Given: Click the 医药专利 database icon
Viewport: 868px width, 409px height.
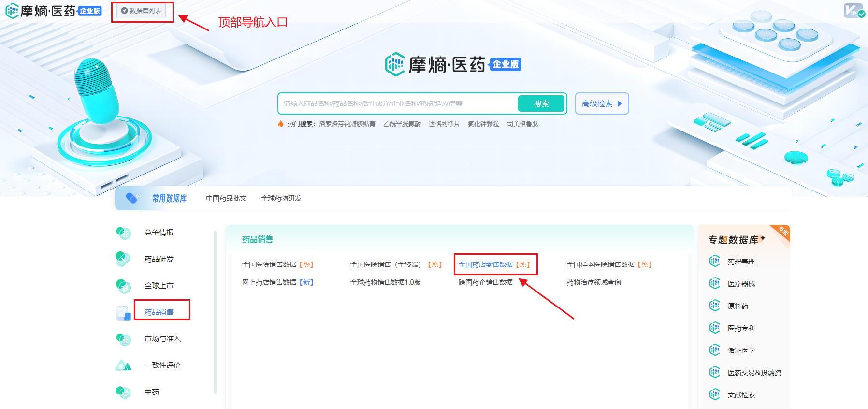Looking at the screenshot, I should [x=714, y=328].
